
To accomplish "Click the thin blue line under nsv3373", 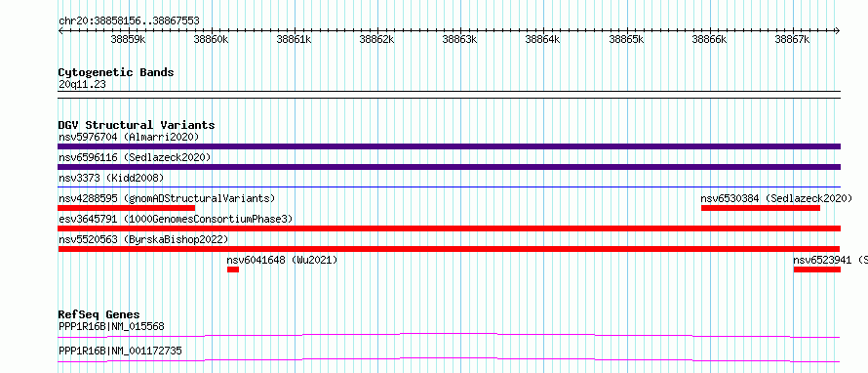I will [x=449, y=187].
